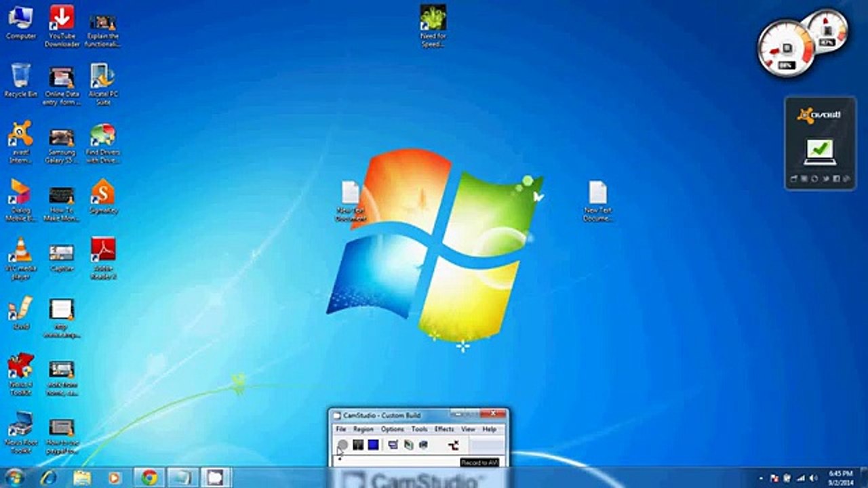The width and height of the screenshot is (868, 488).
Task: Open the Tools menu in CamStudio
Action: click(420, 429)
